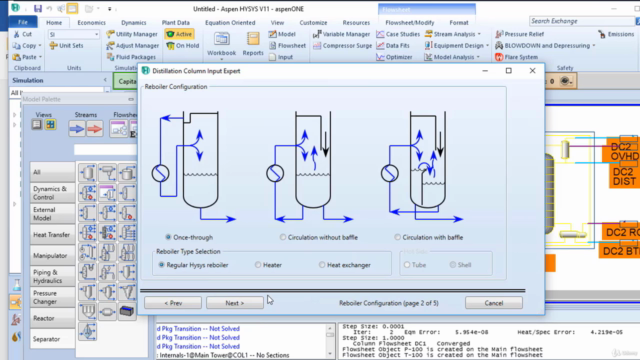The height and width of the screenshot is (360, 640).
Task: Select the red energy stream in palette
Action: (x=95, y=129)
